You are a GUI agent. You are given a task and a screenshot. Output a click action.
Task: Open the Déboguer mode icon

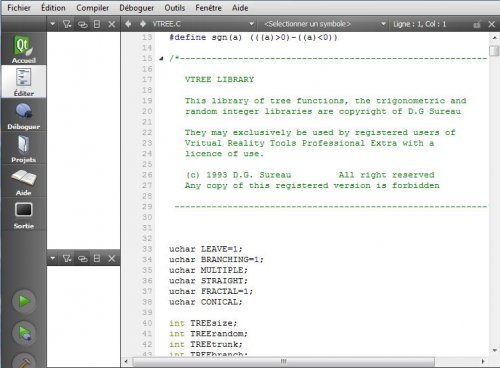[x=23, y=115]
